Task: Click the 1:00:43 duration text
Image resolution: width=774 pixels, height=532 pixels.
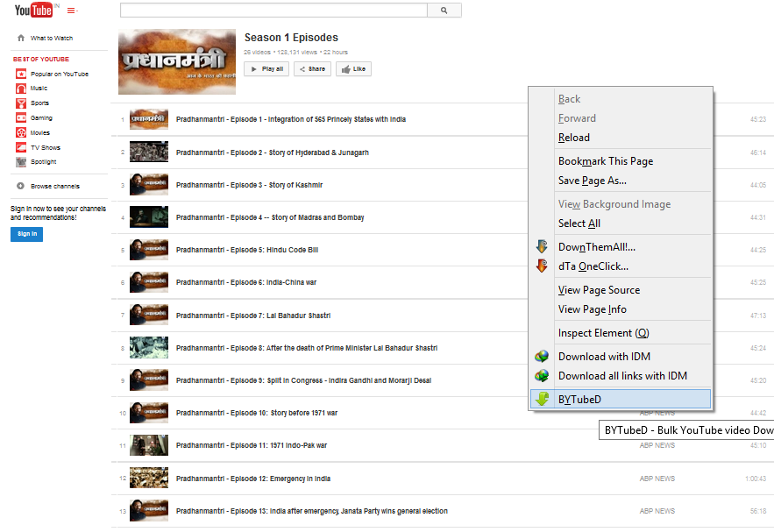Action: coord(756,479)
